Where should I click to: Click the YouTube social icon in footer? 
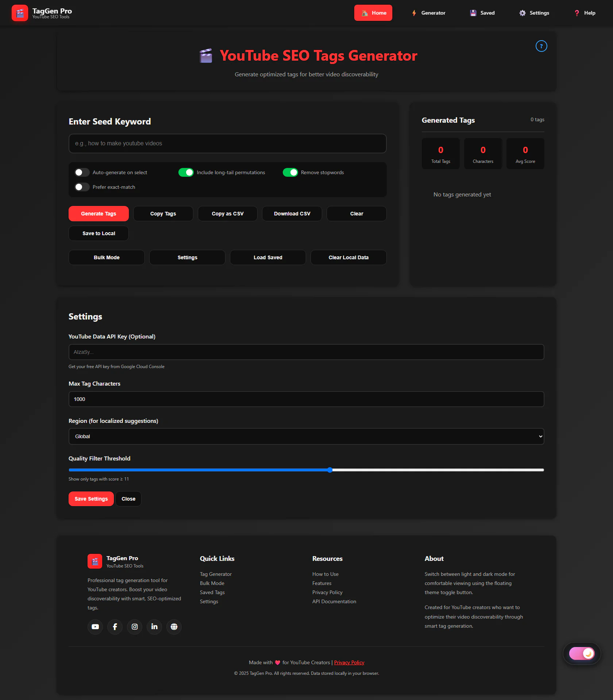95,627
